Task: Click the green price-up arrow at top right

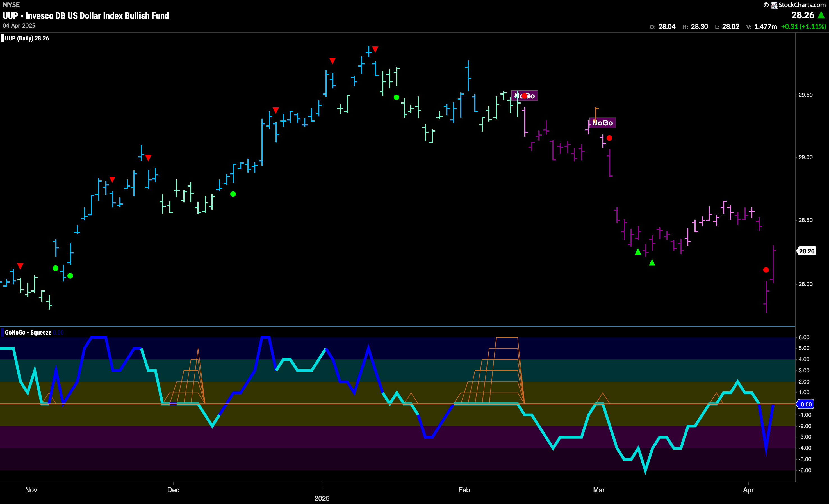Action: [821, 15]
